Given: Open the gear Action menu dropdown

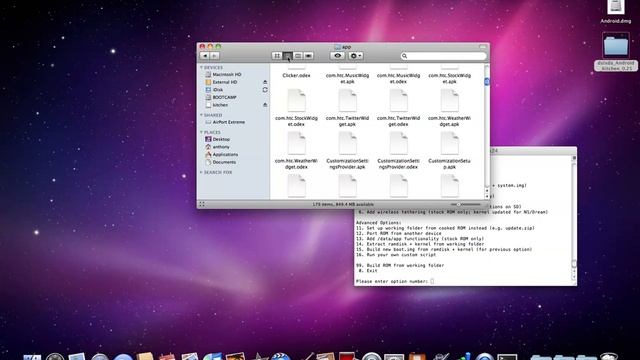Looking at the screenshot, I should [x=356, y=56].
